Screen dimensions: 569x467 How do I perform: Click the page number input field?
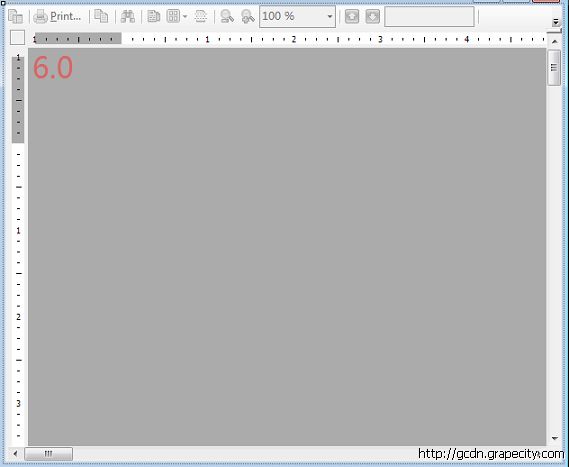[429, 16]
